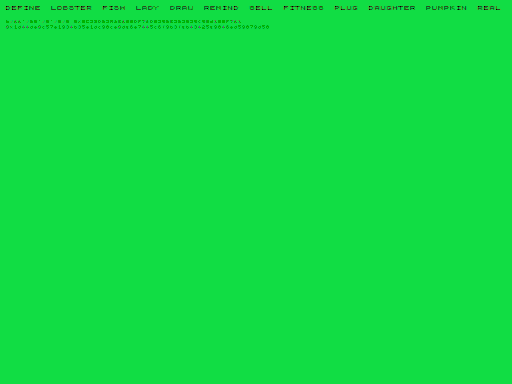Click the '0x' prefix of the lower hex line
Image resolution: width=512 pixels, height=384 pixels.
pyautogui.click(x=9, y=27)
